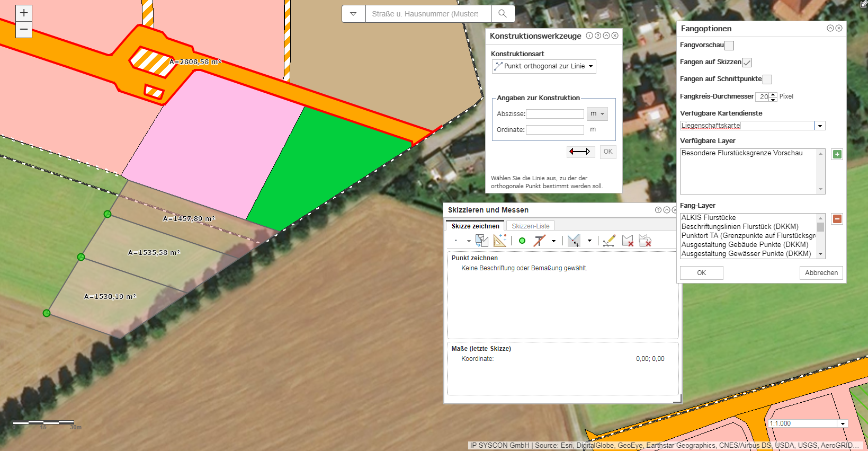Expand the Verfügbare Kartendienste dropdown
The width and height of the screenshot is (868, 451).
point(820,126)
